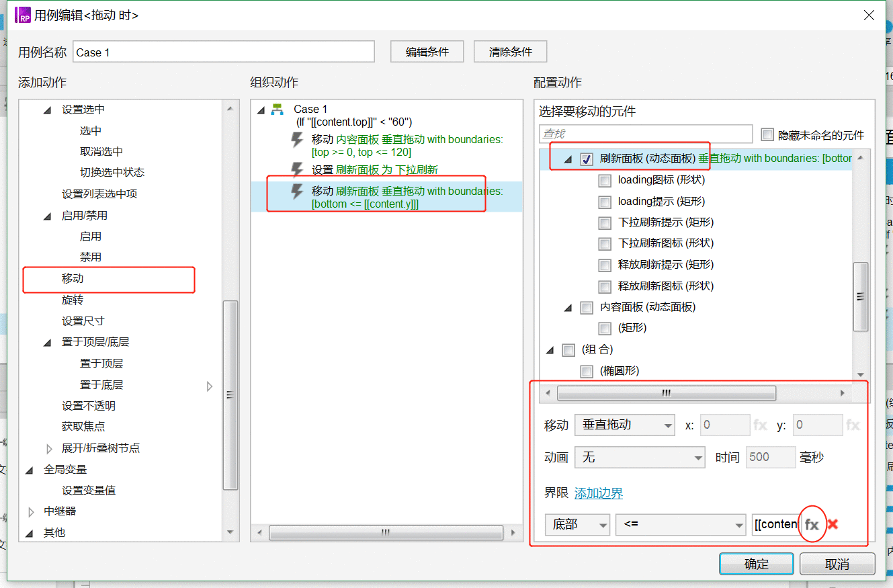Select 移动 action in add actions list
The width and height of the screenshot is (893, 588).
(73, 278)
